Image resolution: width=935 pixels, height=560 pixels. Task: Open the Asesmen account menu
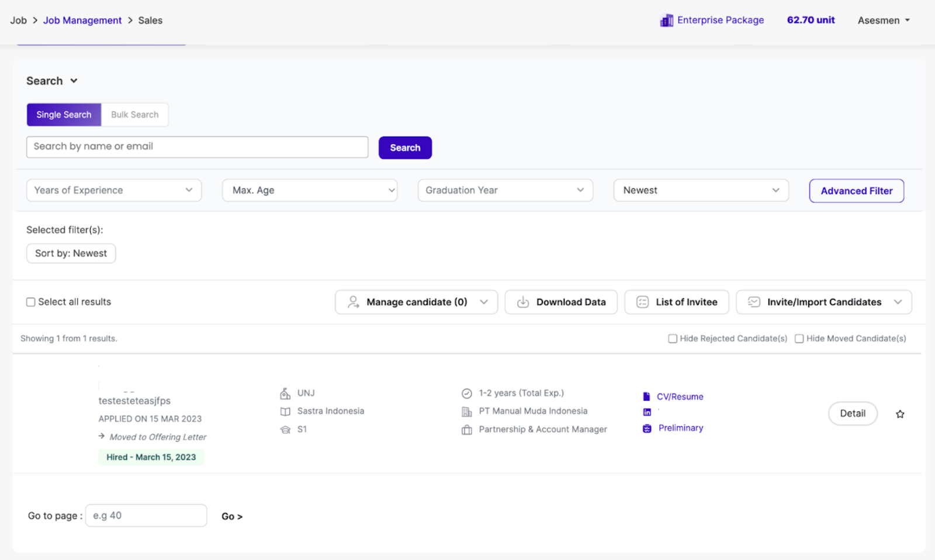pos(884,20)
